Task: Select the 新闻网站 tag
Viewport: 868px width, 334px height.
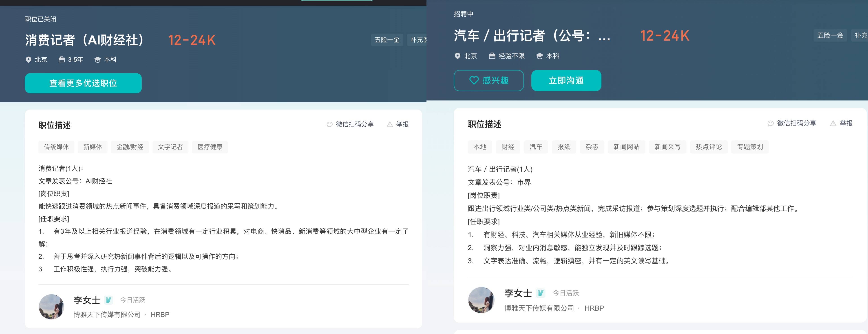Action: point(626,147)
